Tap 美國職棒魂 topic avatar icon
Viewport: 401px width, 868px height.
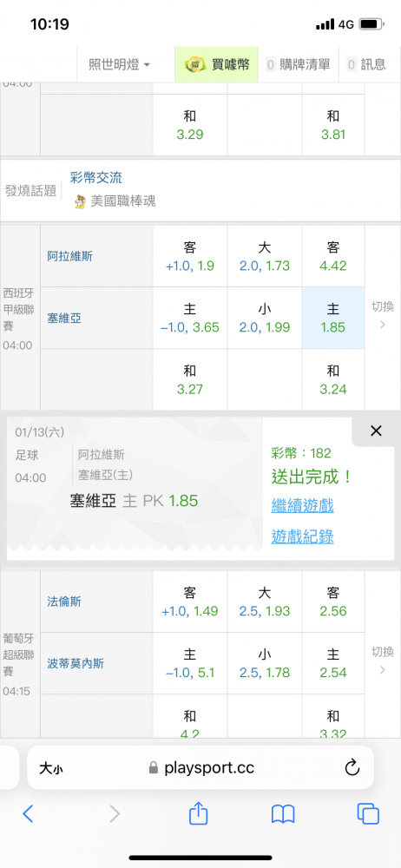(x=81, y=201)
